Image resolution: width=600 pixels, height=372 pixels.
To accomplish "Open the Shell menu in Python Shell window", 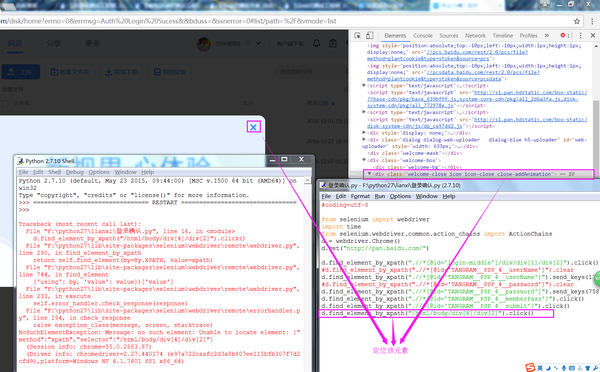I will [x=54, y=172].
